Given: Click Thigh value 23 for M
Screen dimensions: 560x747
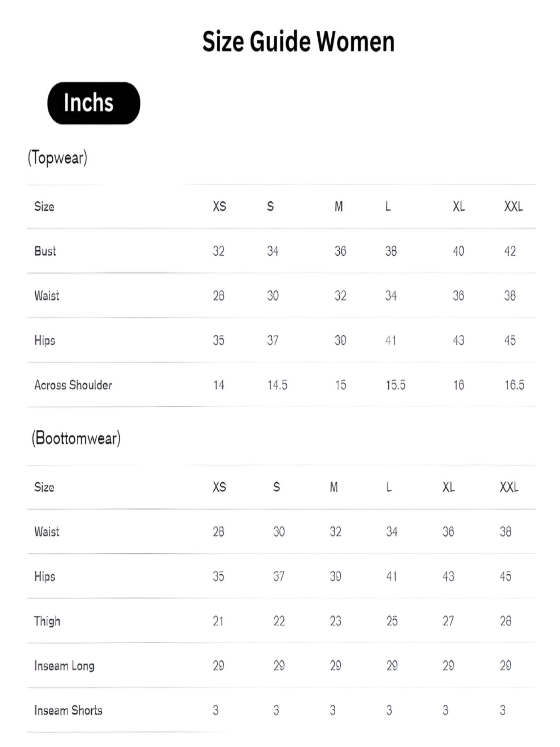Looking at the screenshot, I should click(336, 621).
